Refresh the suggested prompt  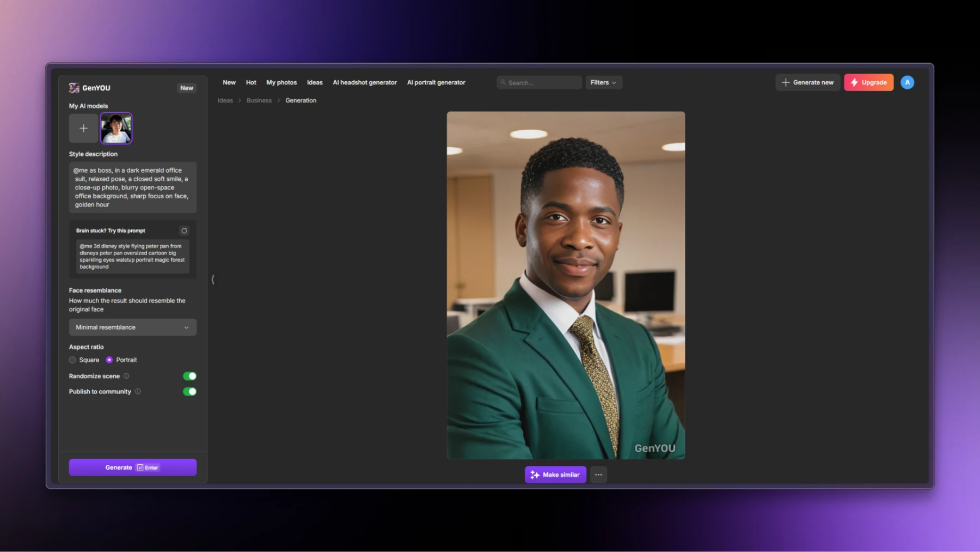point(184,230)
